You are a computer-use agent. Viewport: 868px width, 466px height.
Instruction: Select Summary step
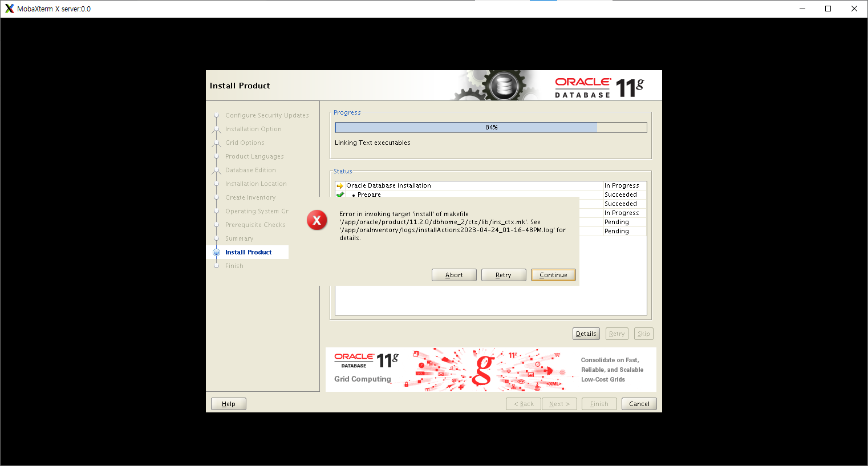tap(240, 238)
